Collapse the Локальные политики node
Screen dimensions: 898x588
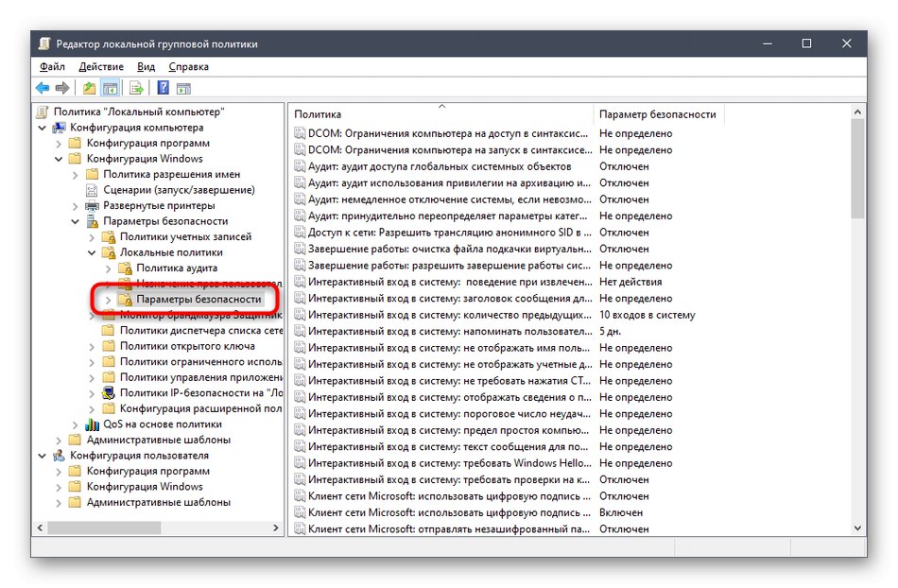coord(93,252)
